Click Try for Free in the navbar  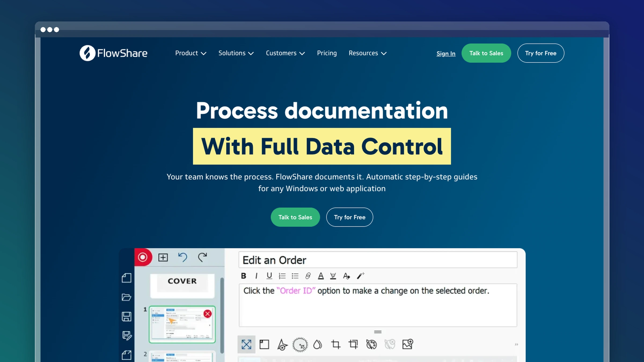coord(541,53)
